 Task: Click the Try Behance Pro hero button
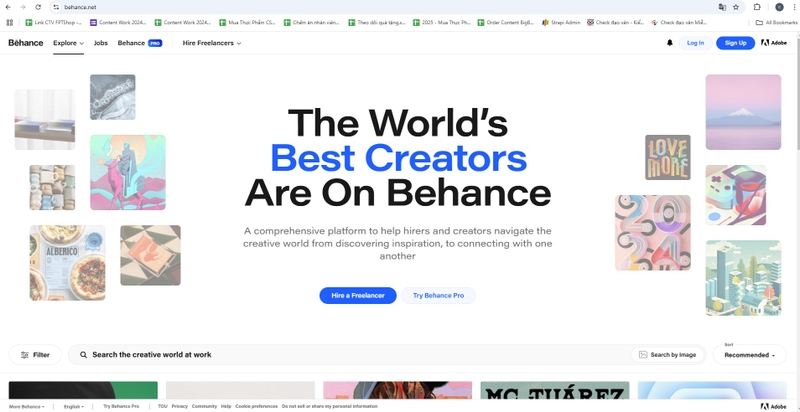pos(438,295)
